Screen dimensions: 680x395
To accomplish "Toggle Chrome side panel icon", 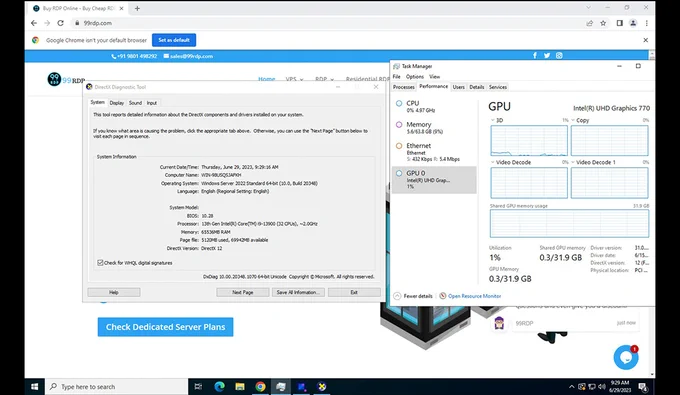I will (x=619, y=23).
